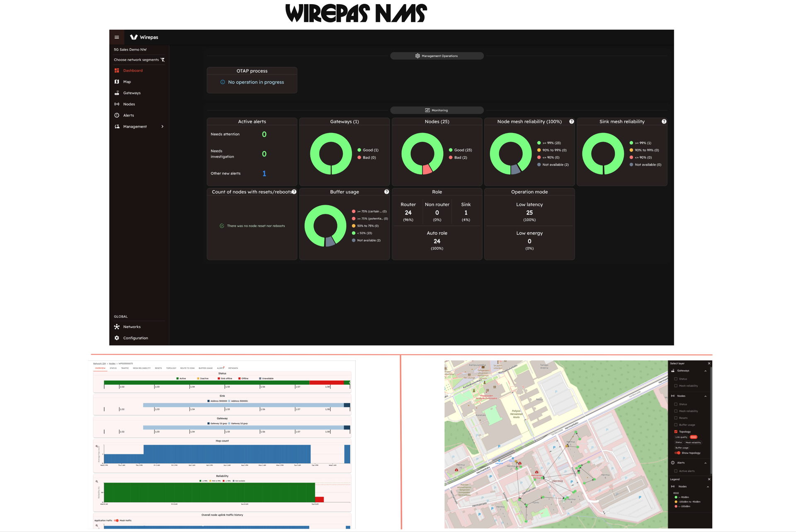The width and height of the screenshot is (796, 532).
Task: Uncheck the Topology layer checkbox
Action: tap(676, 432)
